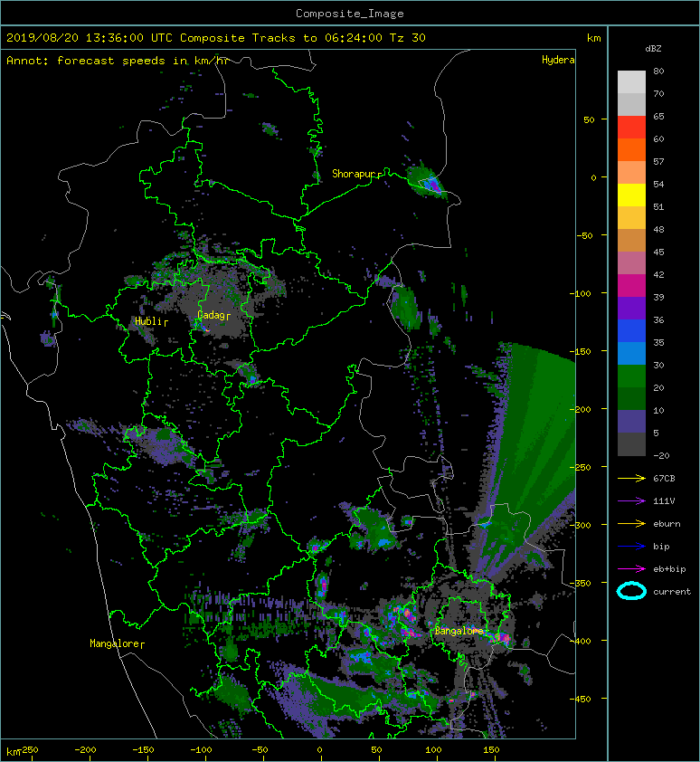700x762 pixels.
Task: Click the '-450' vertical axis tick label
Action: pos(581,699)
